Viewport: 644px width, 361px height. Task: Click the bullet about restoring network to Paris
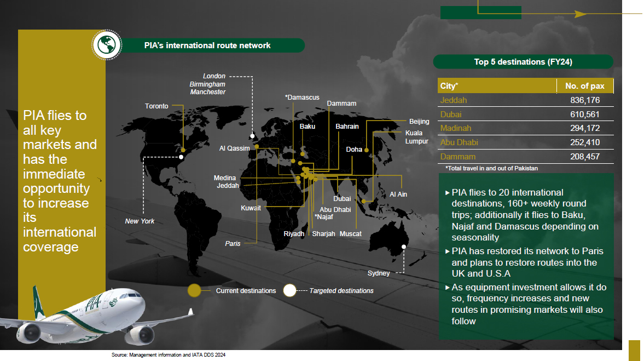coord(524,262)
